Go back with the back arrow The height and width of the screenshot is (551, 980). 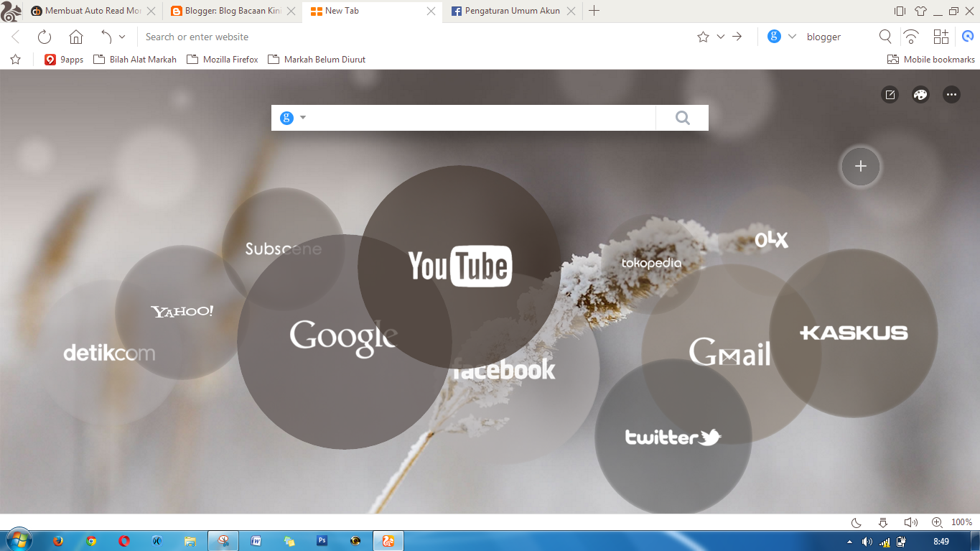16,37
